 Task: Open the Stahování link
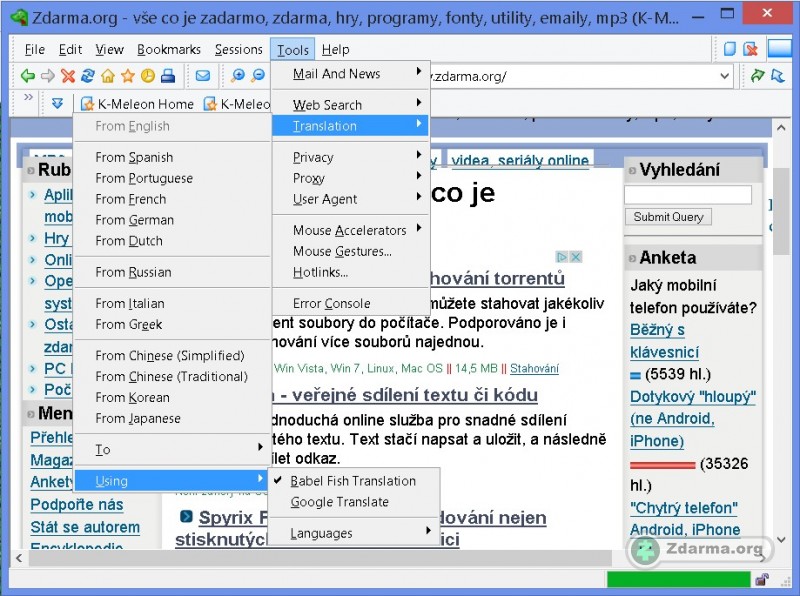click(534, 368)
